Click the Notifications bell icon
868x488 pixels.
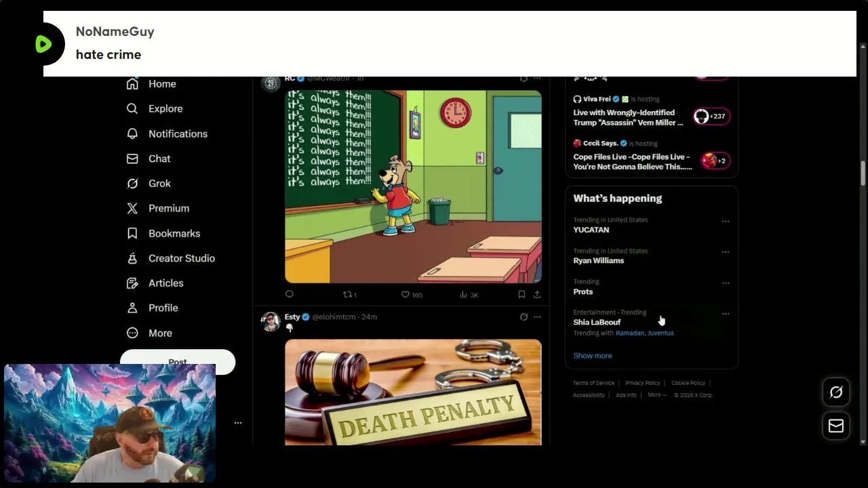click(132, 134)
